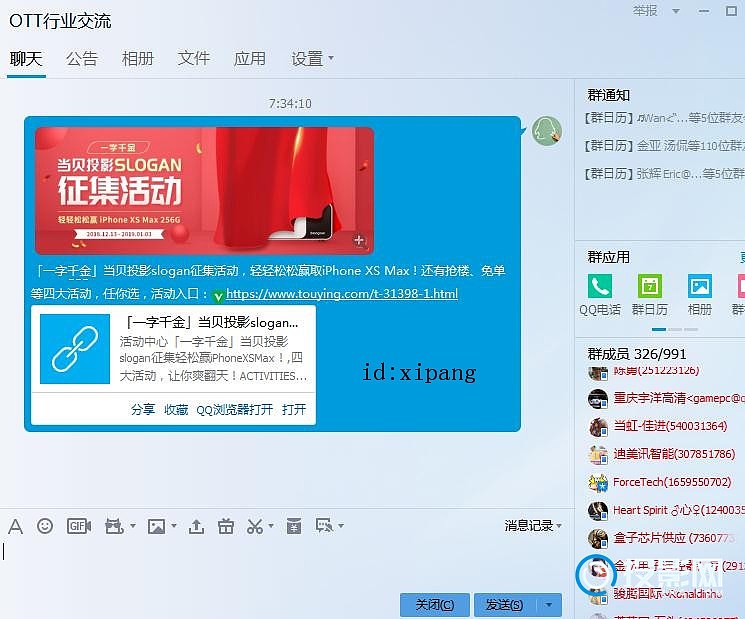
Task: Select member 当虹-佳进(540031364)
Action: pos(665,427)
